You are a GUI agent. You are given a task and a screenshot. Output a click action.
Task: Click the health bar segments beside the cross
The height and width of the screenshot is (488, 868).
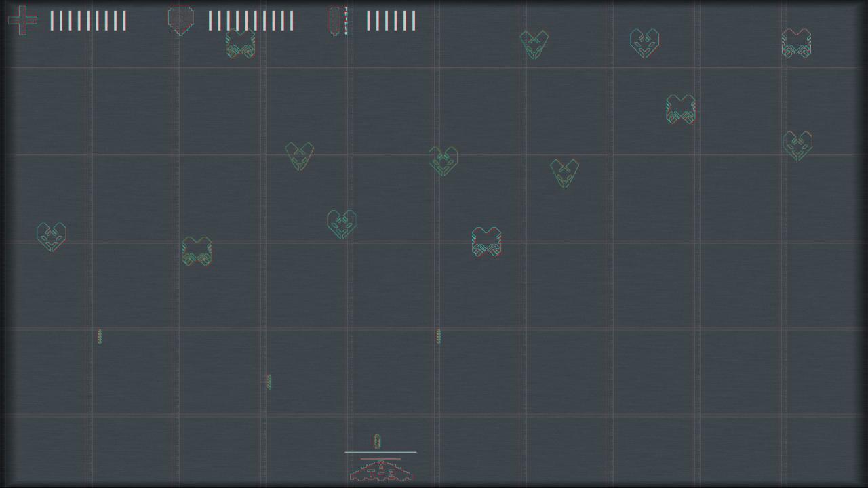[88, 21]
